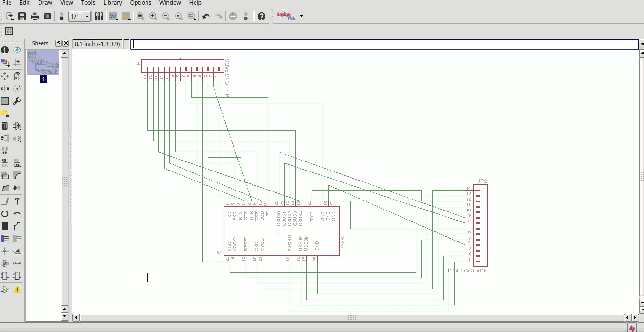The height and width of the screenshot is (332, 644).
Task: Click the Change wrench tool
Action: 17,101
